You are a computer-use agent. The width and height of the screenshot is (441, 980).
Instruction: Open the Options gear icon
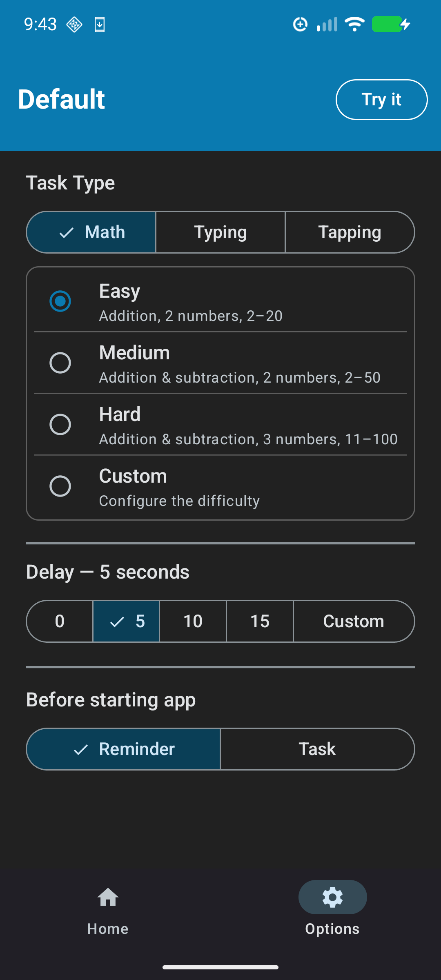(332, 897)
